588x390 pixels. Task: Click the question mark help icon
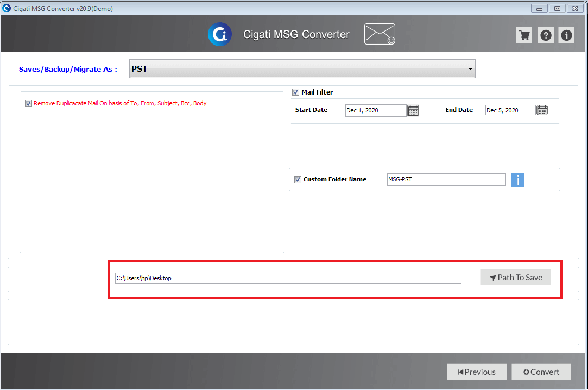(546, 35)
